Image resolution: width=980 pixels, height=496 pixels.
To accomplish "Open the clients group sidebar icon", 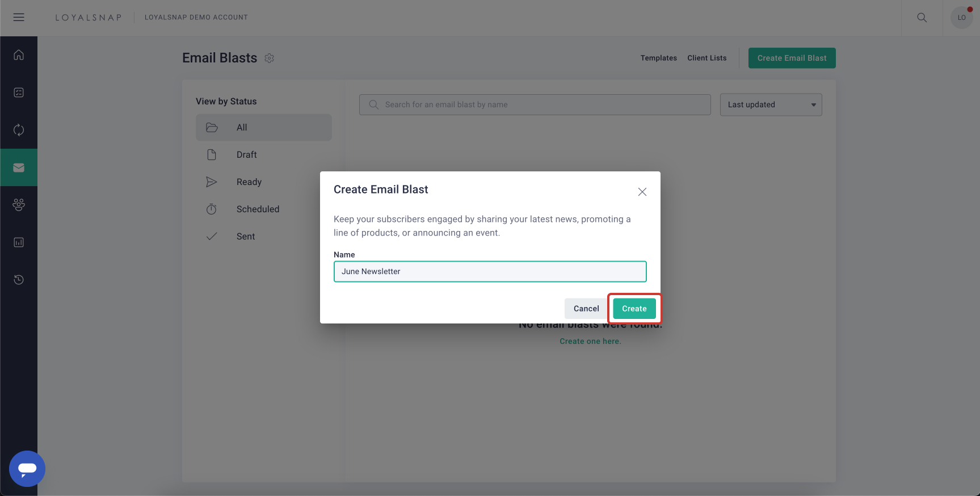I will [x=19, y=205].
